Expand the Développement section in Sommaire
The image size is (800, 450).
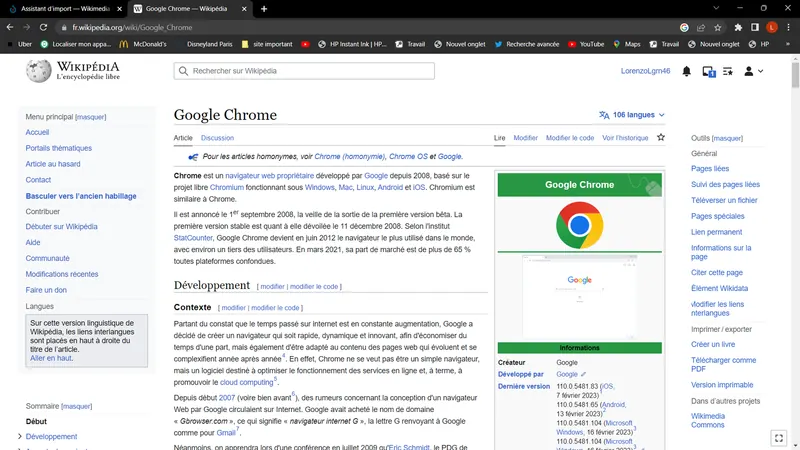click(x=20, y=437)
